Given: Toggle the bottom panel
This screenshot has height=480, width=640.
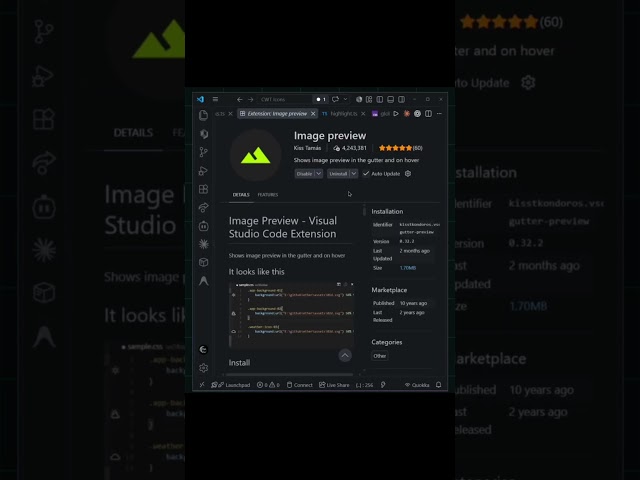Looking at the screenshot, I should pos(391,99).
